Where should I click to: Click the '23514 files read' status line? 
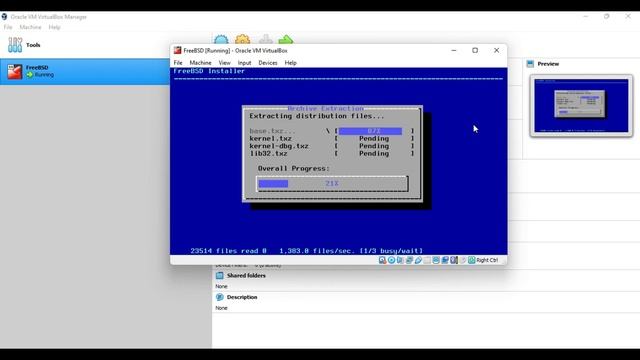pos(307,251)
